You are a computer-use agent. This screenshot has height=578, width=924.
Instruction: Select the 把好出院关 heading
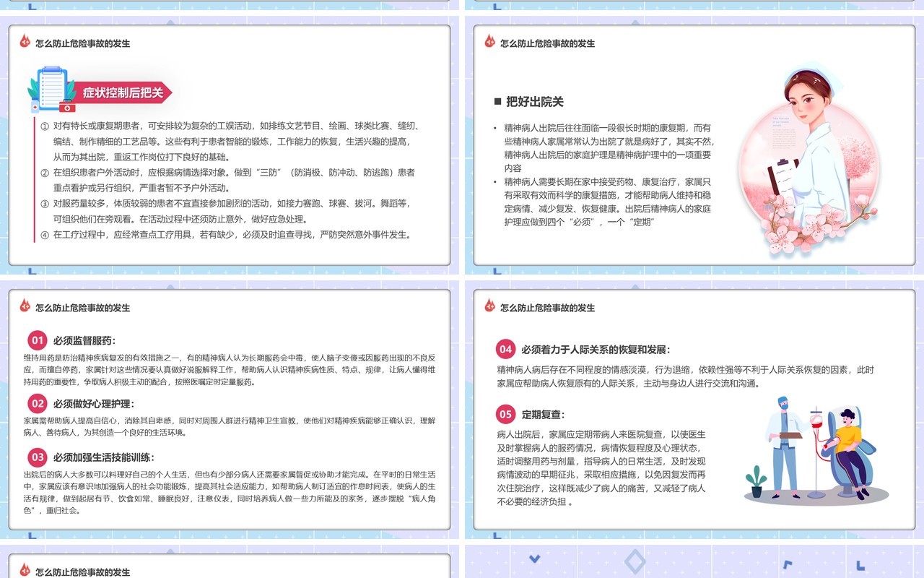point(535,102)
